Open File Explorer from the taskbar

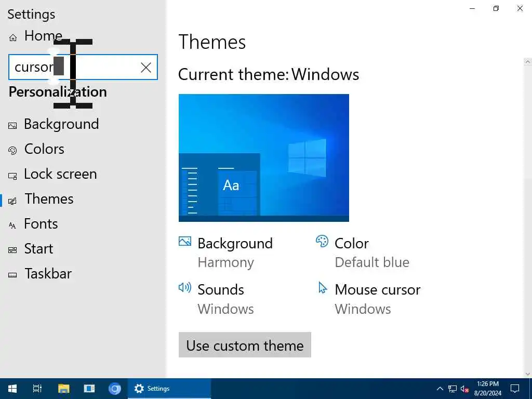click(63, 389)
